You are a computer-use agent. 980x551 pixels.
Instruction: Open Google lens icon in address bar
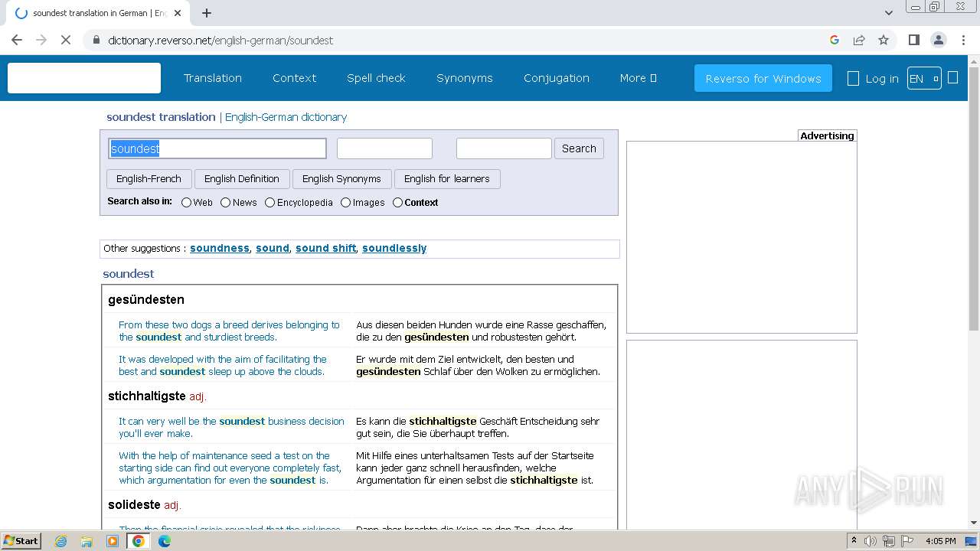point(835,40)
